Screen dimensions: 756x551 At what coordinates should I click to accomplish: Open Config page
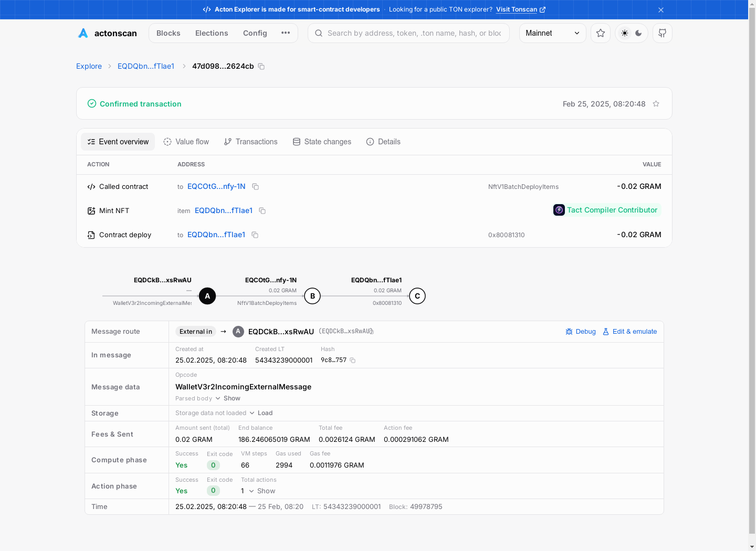point(255,33)
